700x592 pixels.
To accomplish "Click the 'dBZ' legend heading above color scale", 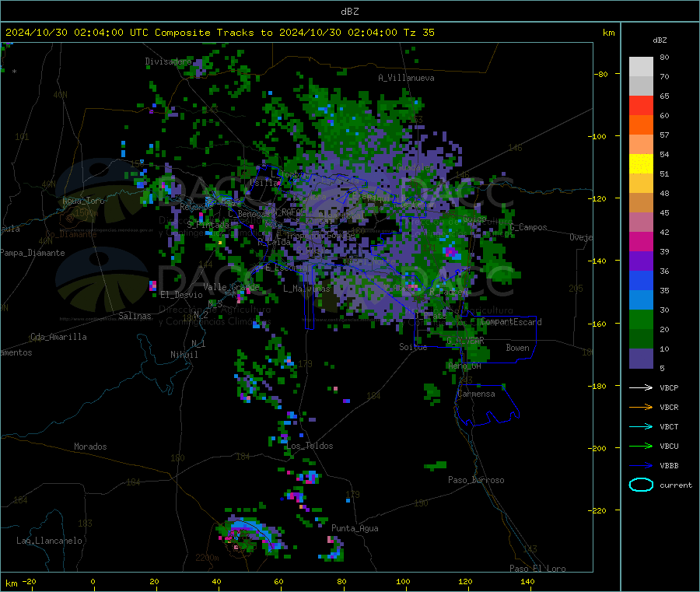I will click(x=660, y=40).
